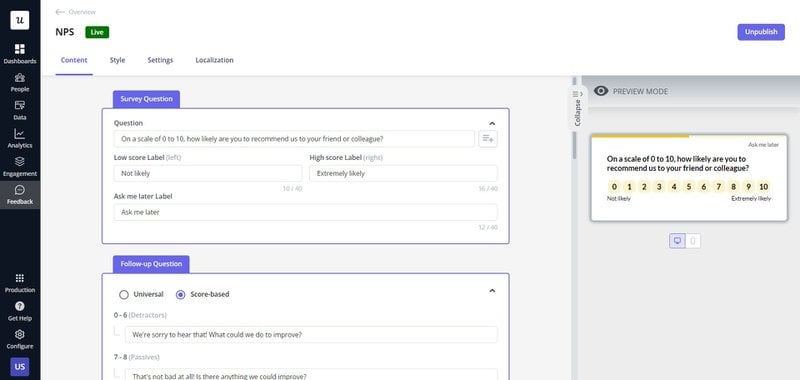Collapse the preview panel
The image size is (800, 380).
(x=578, y=107)
